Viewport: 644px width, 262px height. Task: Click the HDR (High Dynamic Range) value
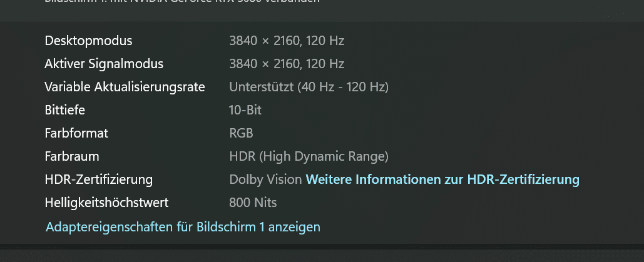(x=309, y=156)
